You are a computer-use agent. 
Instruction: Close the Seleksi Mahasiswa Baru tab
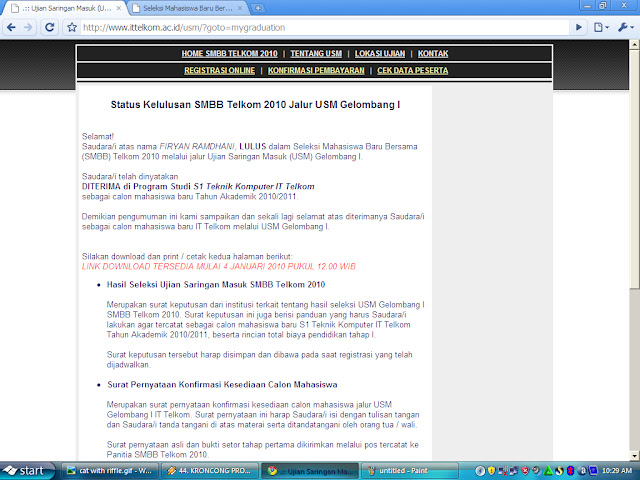coord(240,8)
